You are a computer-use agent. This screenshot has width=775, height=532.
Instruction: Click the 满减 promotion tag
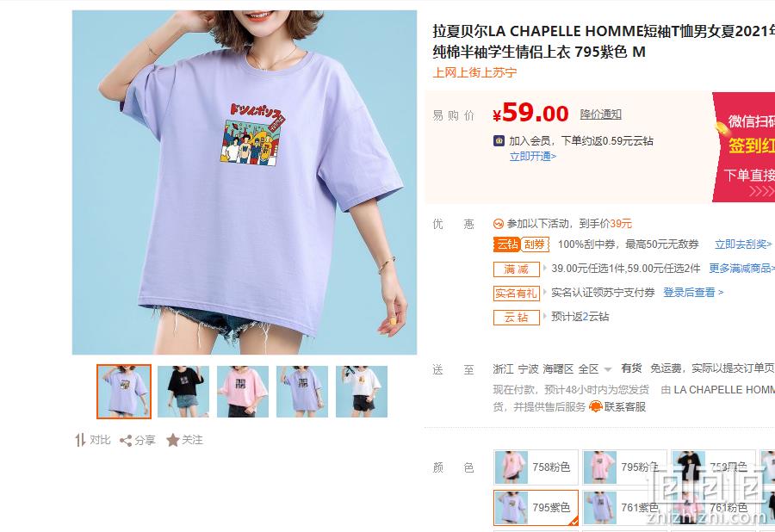(516, 269)
